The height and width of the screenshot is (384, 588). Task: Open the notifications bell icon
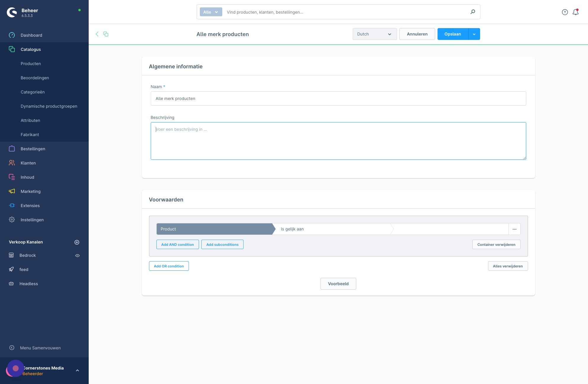(576, 12)
